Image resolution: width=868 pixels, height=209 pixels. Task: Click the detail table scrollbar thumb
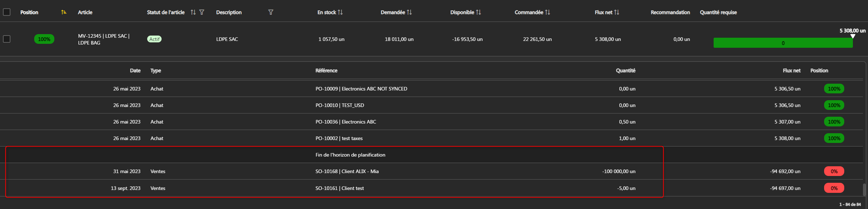point(864,190)
